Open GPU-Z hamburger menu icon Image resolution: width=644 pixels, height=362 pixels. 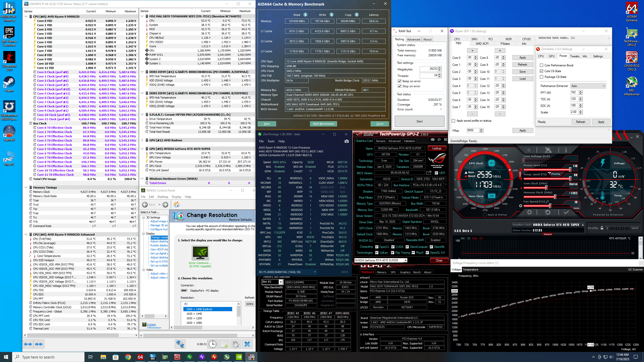[x=446, y=140]
